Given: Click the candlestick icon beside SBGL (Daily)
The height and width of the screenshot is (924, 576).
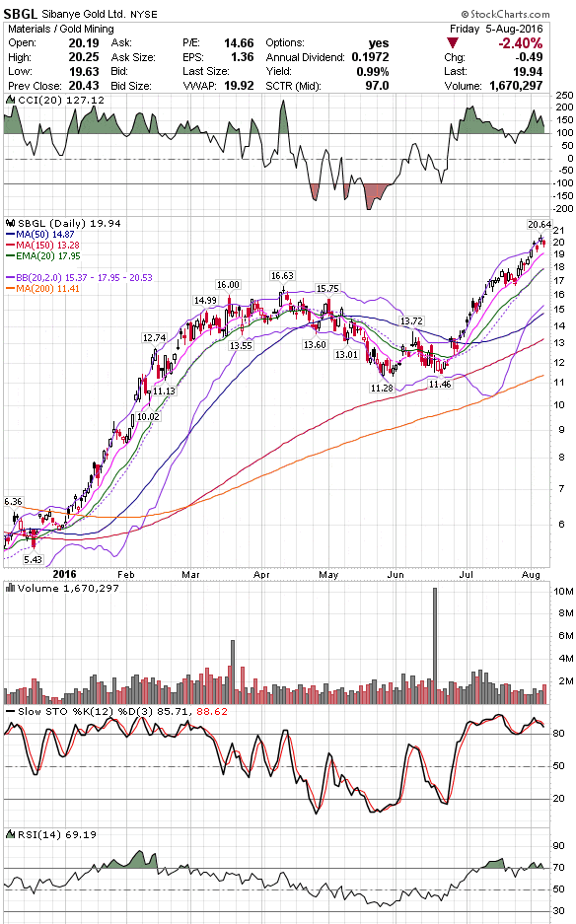Looking at the screenshot, I should tap(11, 223).
